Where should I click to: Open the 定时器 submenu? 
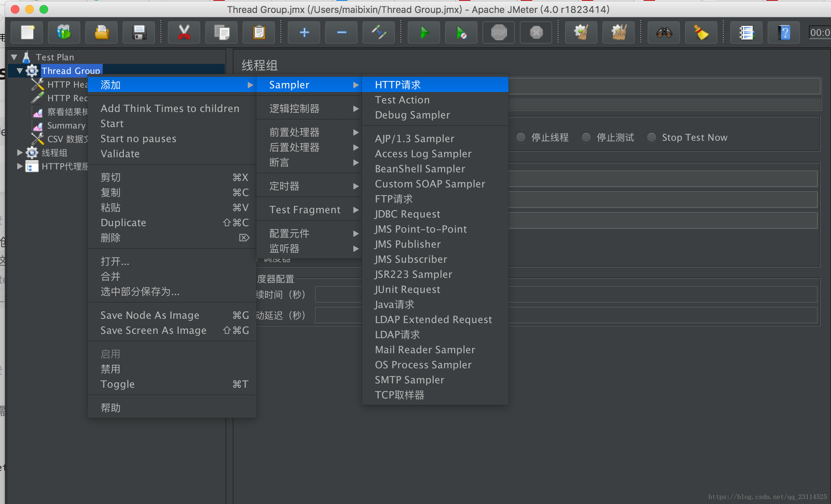[x=309, y=186]
